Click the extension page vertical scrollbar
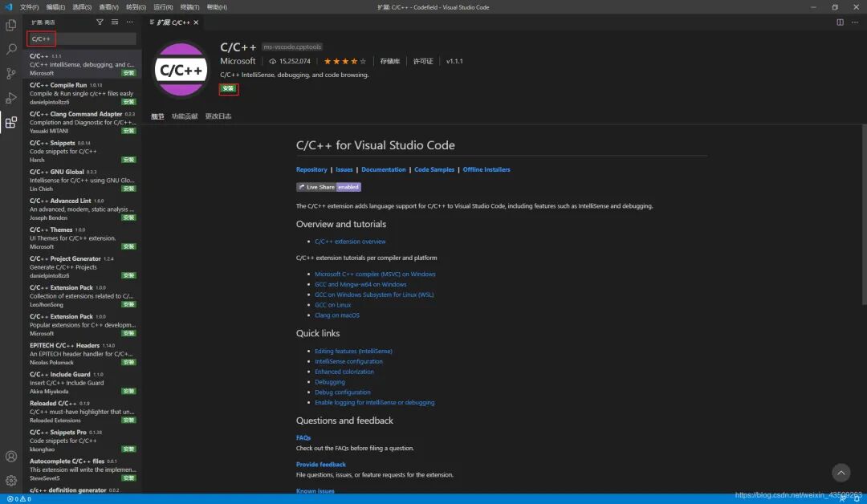 coord(865,214)
